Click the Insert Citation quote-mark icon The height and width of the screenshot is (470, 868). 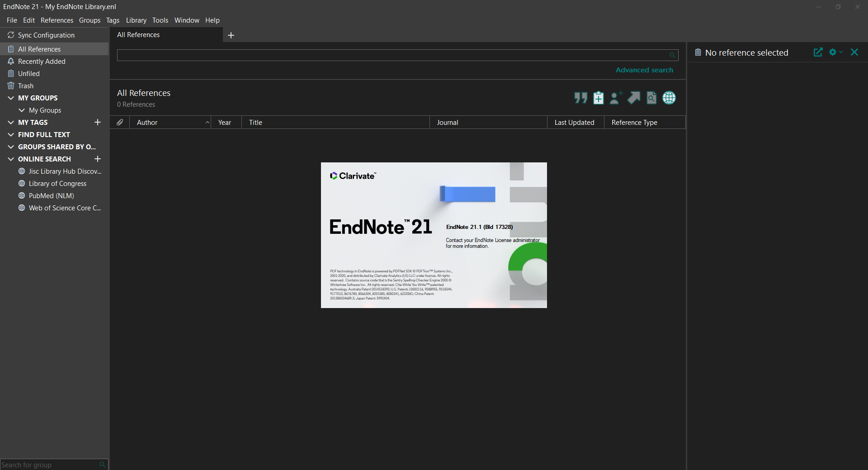click(x=580, y=98)
